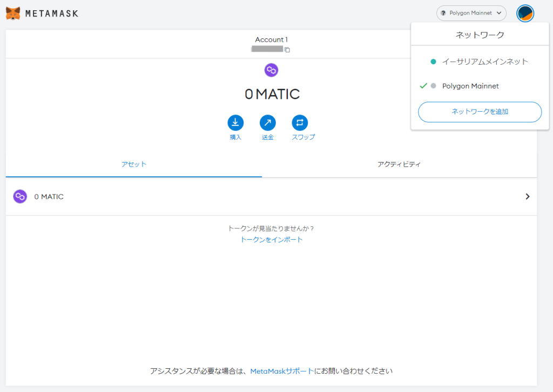Click the ネットワークを追加 button
553x392 pixels.
click(480, 112)
